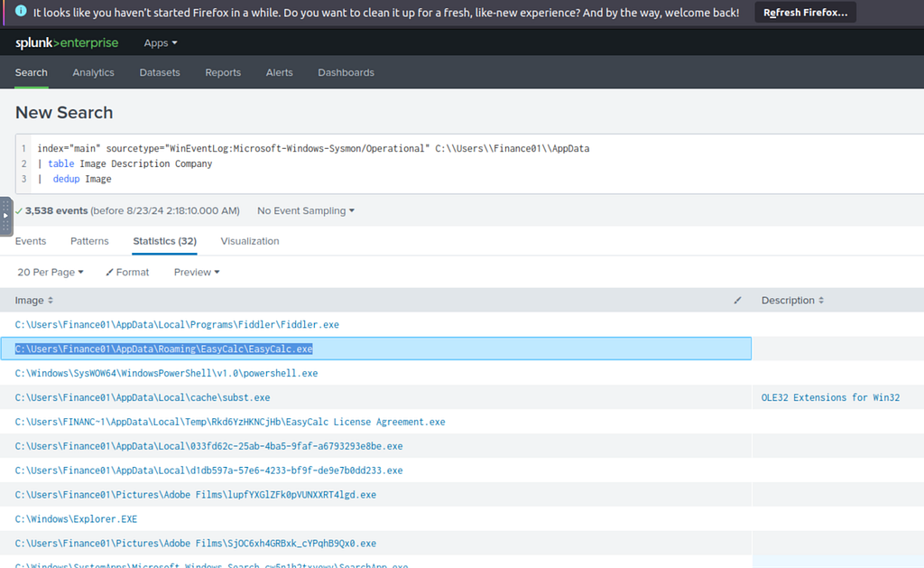Switch to the Patterns results tab

point(89,241)
